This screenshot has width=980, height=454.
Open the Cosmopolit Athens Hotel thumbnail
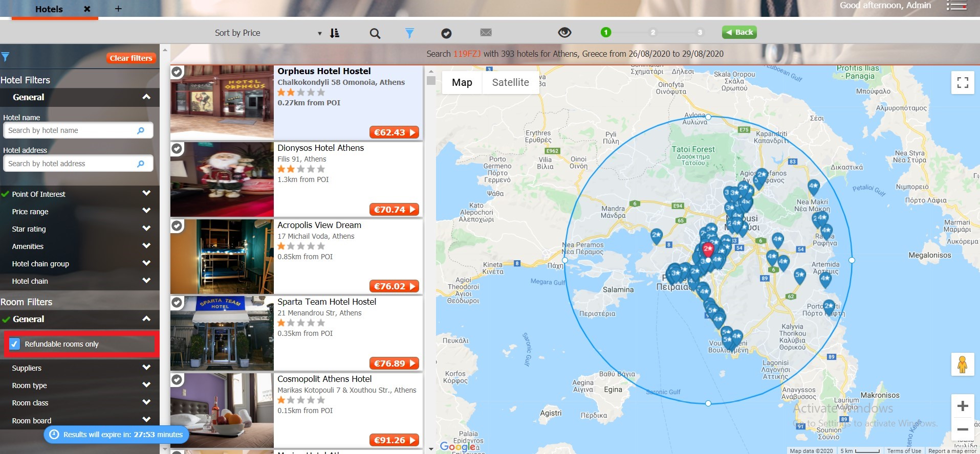(x=222, y=410)
